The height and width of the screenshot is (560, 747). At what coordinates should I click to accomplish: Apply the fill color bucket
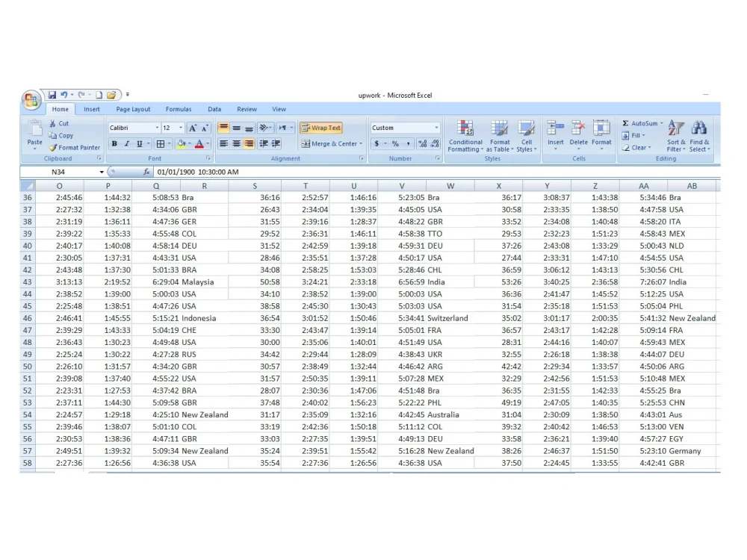pos(181,144)
